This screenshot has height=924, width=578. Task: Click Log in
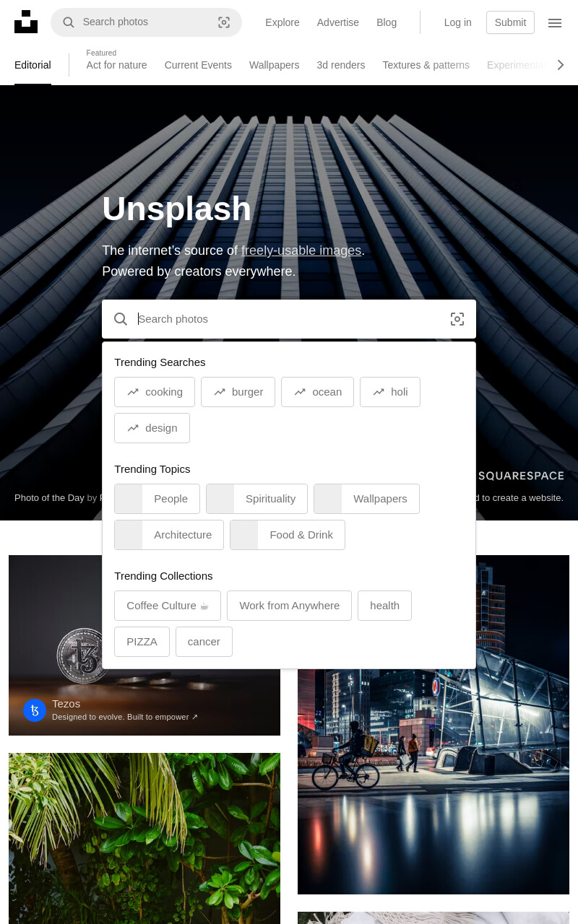458,22
